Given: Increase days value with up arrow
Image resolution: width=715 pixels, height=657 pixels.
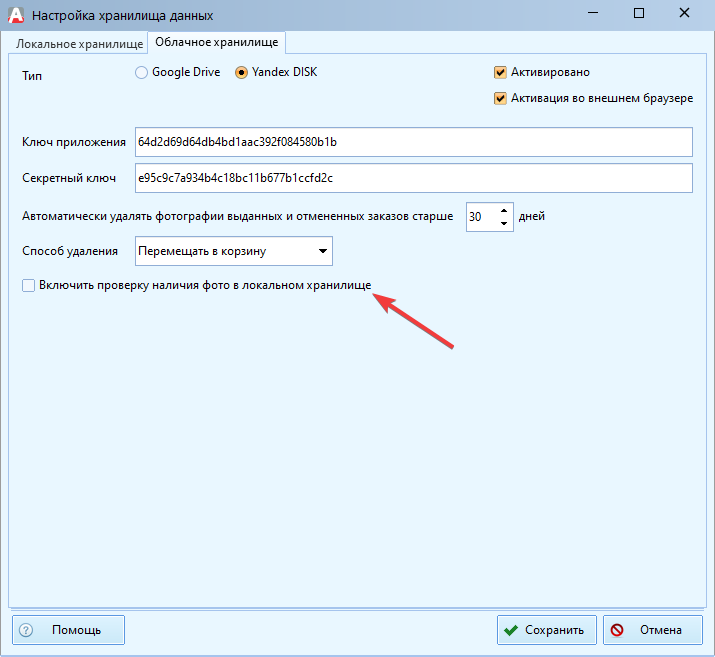Looking at the screenshot, I should 504,210.
